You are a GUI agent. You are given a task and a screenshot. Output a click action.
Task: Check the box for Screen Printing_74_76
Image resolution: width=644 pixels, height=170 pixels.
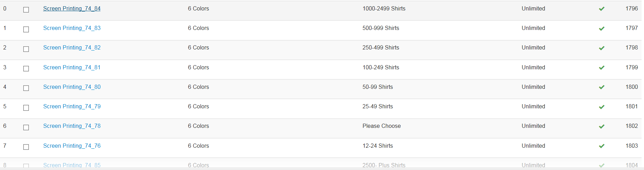click(x=26, y=147)
